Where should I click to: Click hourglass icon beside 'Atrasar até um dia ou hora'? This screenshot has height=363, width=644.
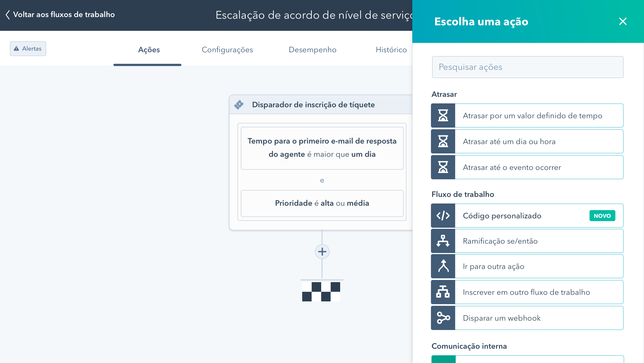pyautogui.click(x=443, y=141)
